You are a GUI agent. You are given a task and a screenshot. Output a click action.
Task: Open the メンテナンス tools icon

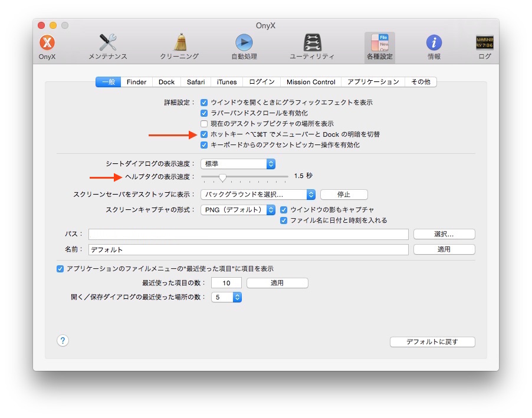click(x=108, y=42)
